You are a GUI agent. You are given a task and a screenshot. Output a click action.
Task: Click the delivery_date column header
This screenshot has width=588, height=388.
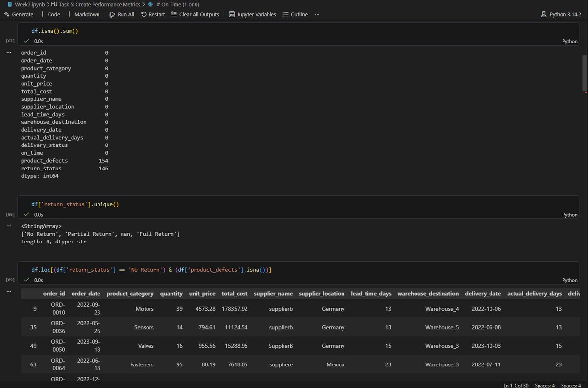point(483,294)
